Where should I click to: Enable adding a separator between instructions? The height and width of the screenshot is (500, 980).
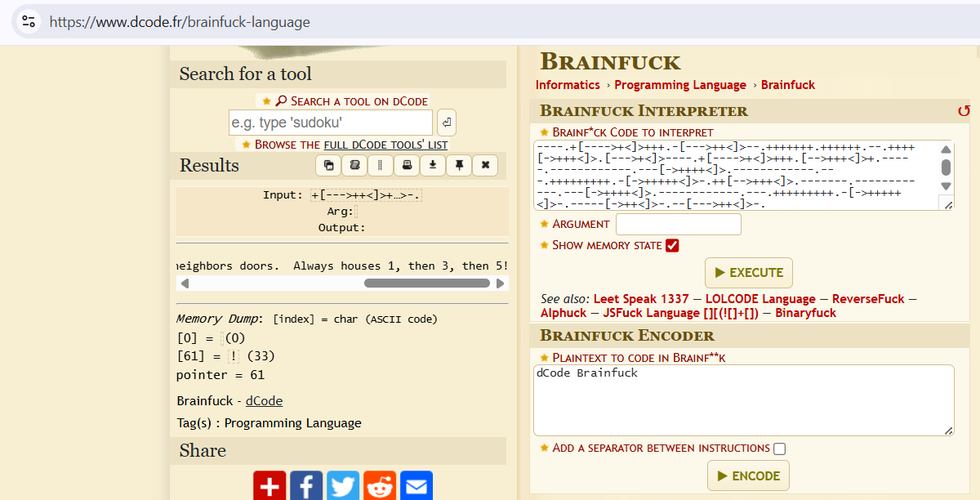(x=780, y=448)
